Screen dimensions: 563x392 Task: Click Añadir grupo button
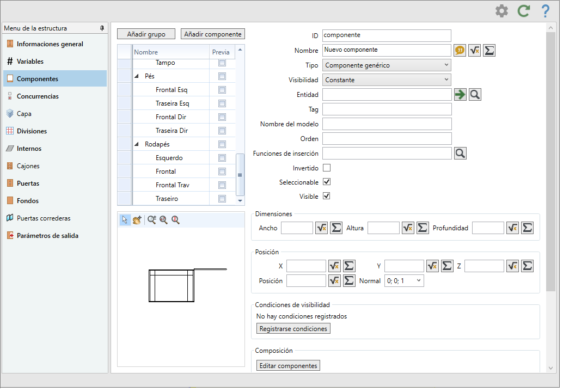coord(147,34)
